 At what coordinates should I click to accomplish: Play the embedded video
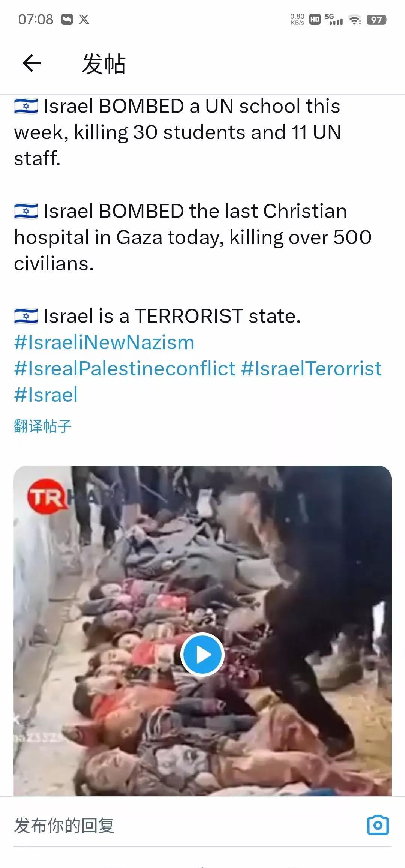point(202,655)
